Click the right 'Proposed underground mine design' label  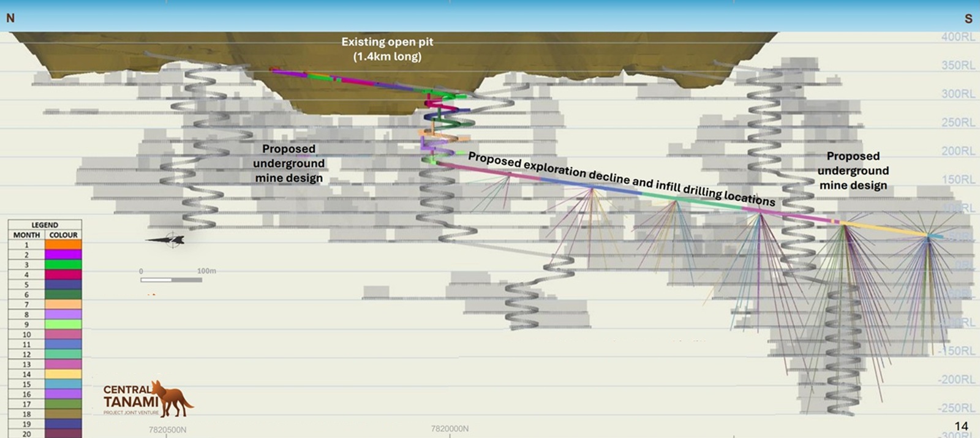coord(853,171)
